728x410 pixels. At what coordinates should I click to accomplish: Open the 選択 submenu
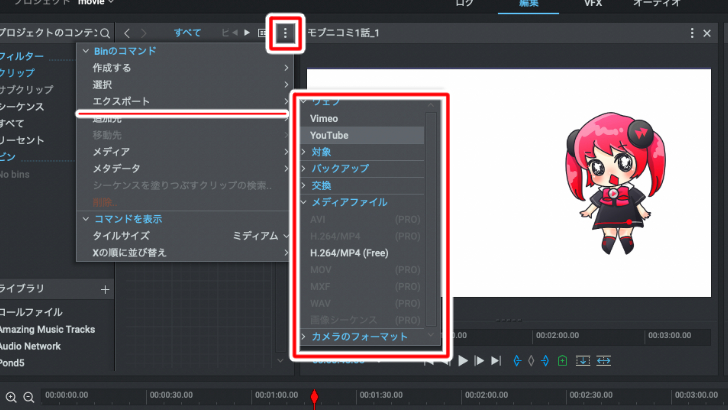[184, 85]
